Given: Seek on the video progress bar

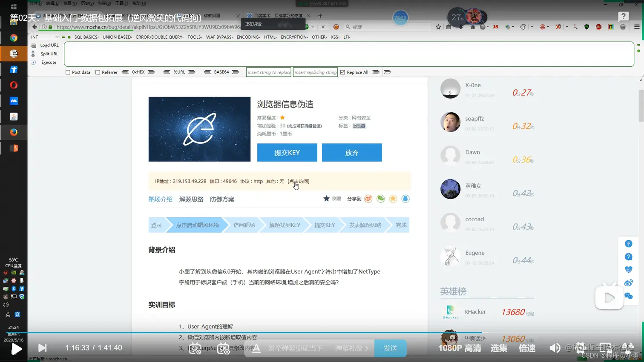Looking at the screenshot, I should coord(322,333).
